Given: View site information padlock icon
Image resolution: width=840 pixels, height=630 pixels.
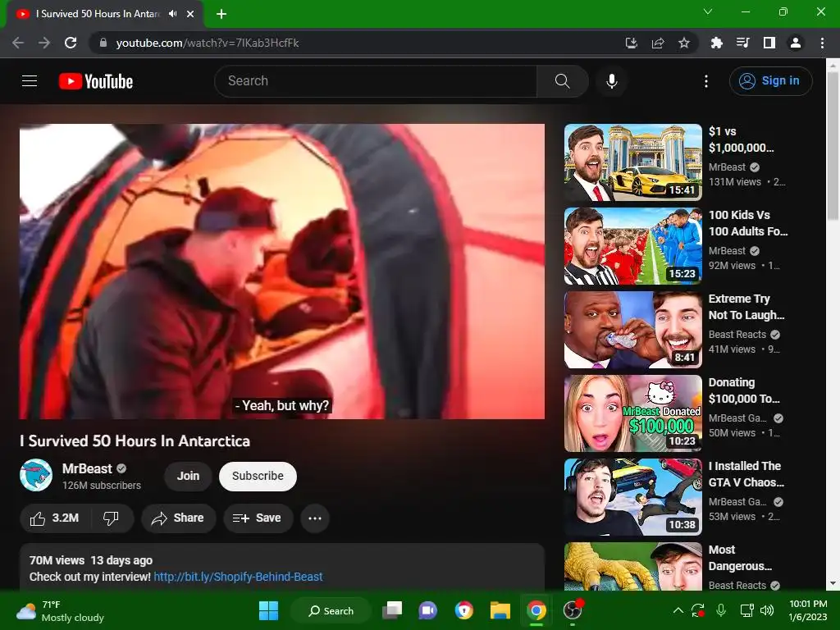Looking at the screenshot, I should (x=103, y=43).
